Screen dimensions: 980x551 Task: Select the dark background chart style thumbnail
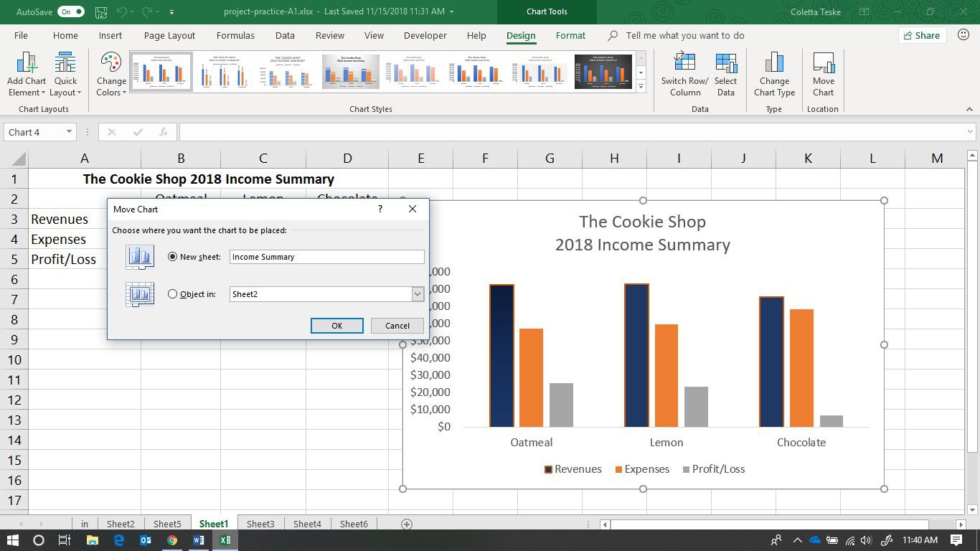(603, 71)
